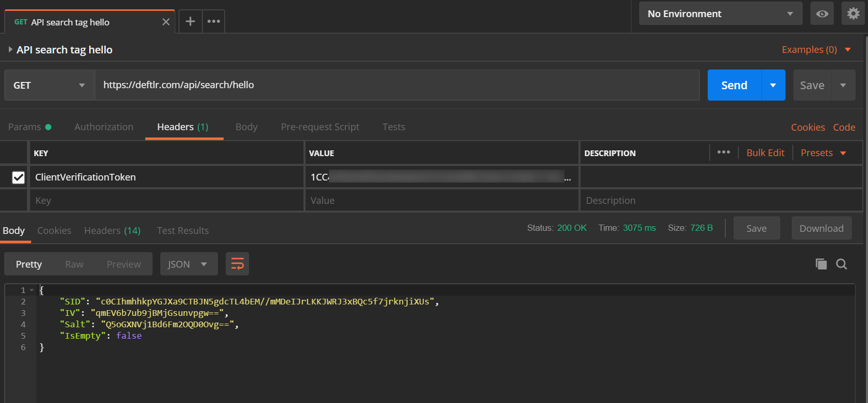Screen dimensions: 868x403
Task: Save the response with Save button
Action: click(x=756, y=228)
